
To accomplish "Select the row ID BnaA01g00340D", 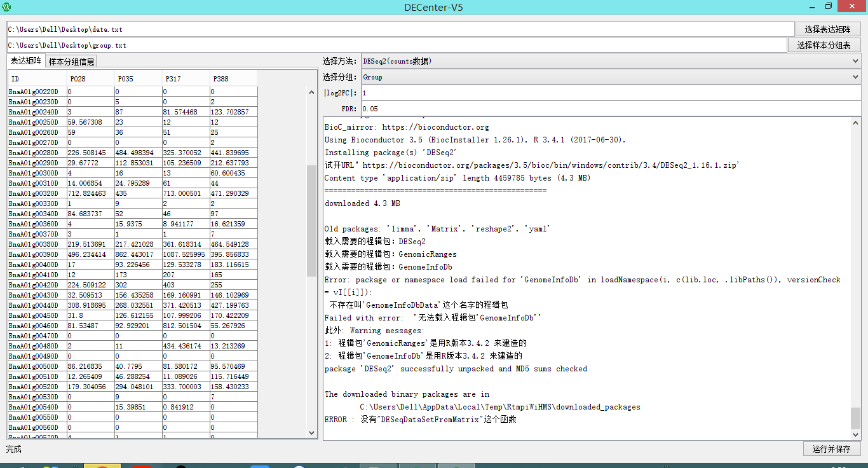I will pos(37,214).
